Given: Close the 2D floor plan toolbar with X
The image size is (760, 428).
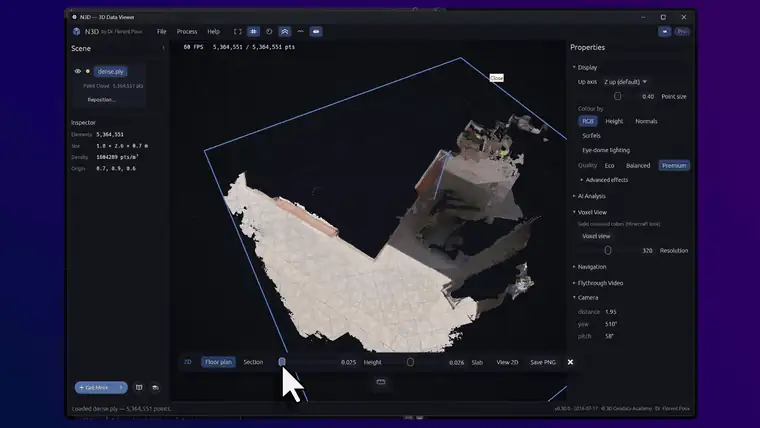Looking at the screenshot, I should pyautogui.click(x=570, y=362).
